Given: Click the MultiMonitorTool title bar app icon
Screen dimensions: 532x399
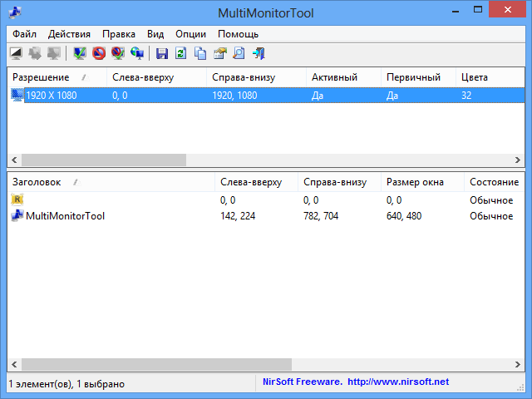Looking at the screenshot, I should click(x=15, y=13).
